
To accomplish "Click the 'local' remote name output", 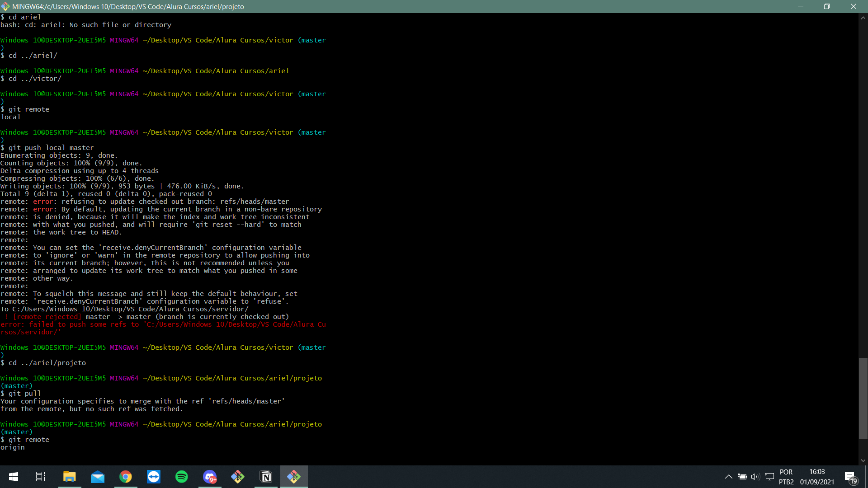I will point(10,117).
